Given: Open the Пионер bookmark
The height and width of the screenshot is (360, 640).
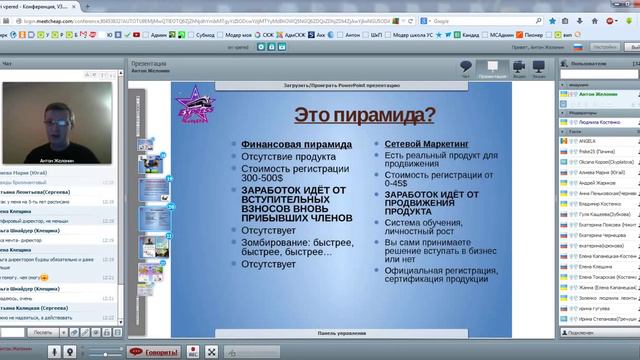Looking at the screenshot, I should [529, 35].
